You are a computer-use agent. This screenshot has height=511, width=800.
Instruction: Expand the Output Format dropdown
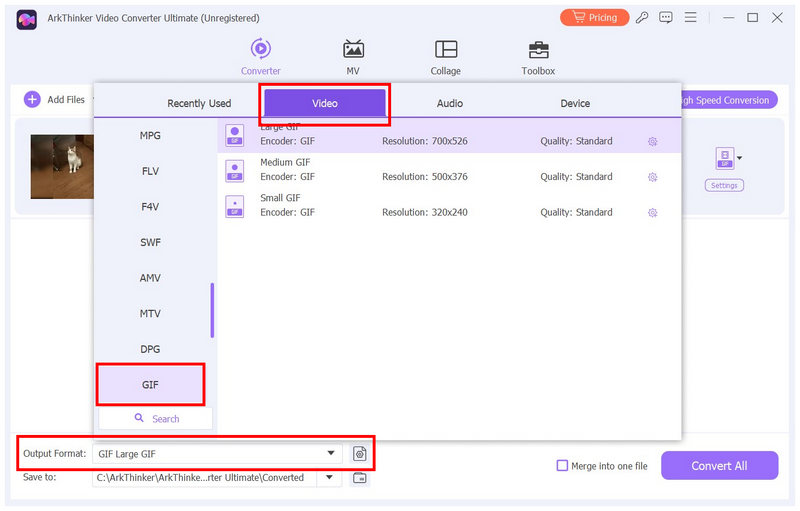331,453
